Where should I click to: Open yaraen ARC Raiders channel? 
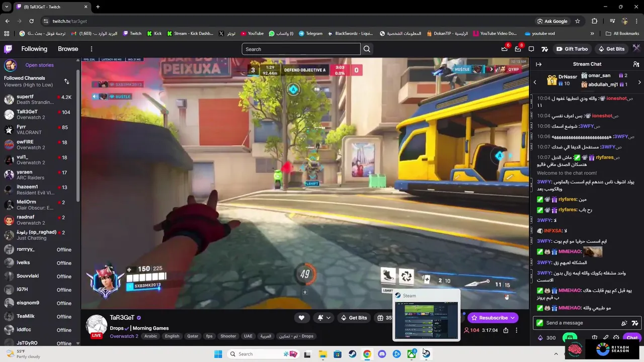coord(39,175)
